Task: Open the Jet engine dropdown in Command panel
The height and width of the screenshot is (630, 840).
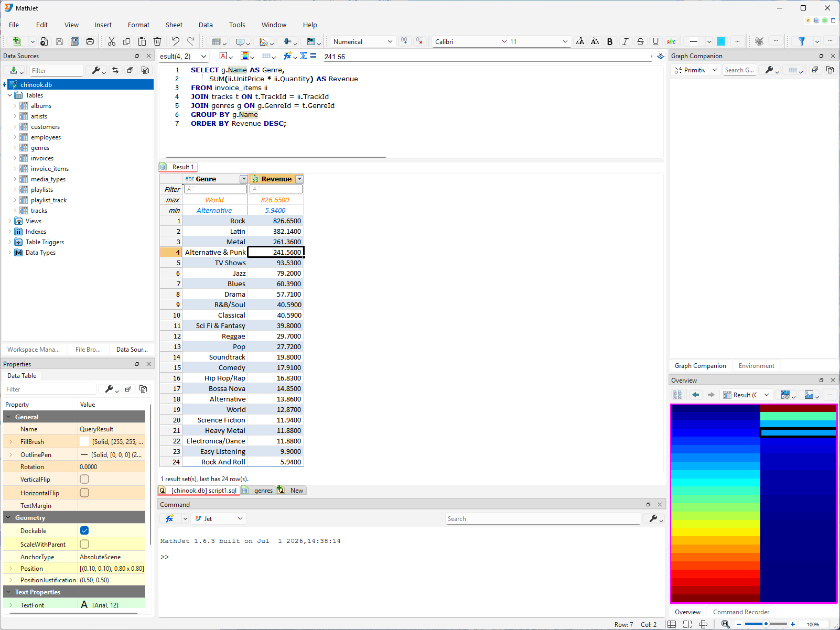Action: tap(219, 518)
